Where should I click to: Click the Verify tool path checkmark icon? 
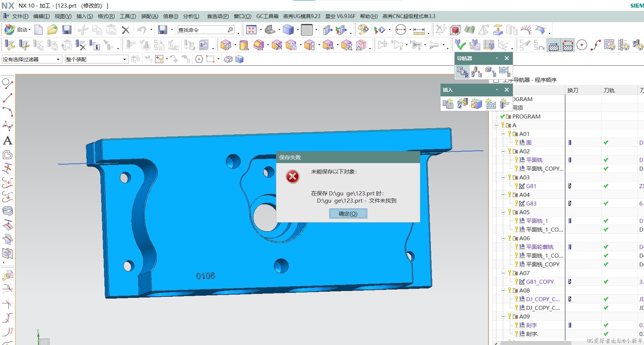click(460, 45)
